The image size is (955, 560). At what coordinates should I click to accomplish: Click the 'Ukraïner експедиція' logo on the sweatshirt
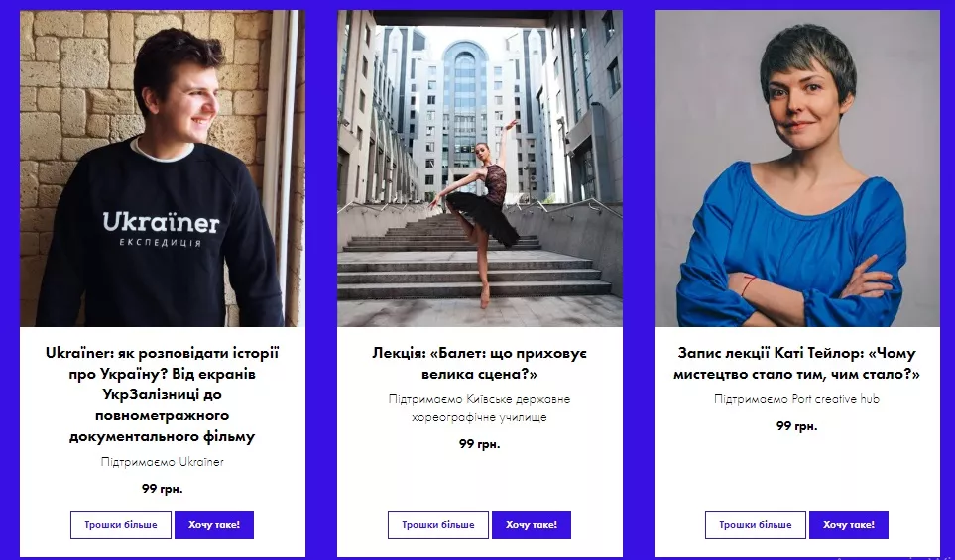pyautogui.click(x=161, y=229)
